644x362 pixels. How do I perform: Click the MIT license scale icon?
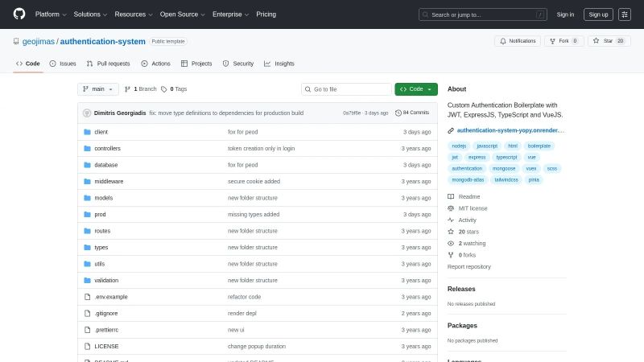(x=451, y=208)
